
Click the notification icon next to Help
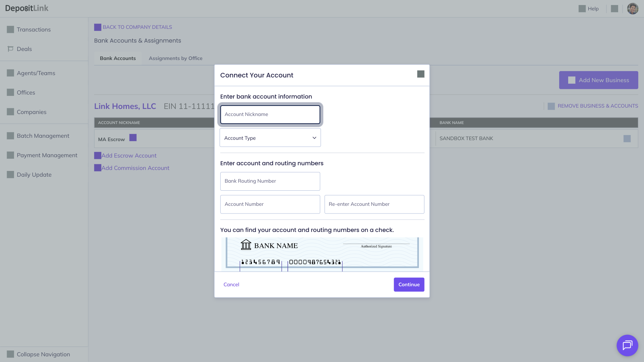(x=614, y=9)
